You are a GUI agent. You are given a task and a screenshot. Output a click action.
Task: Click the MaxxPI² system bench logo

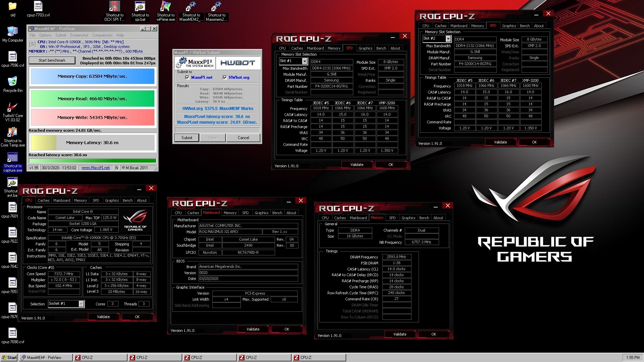click(x=195, y=63)
